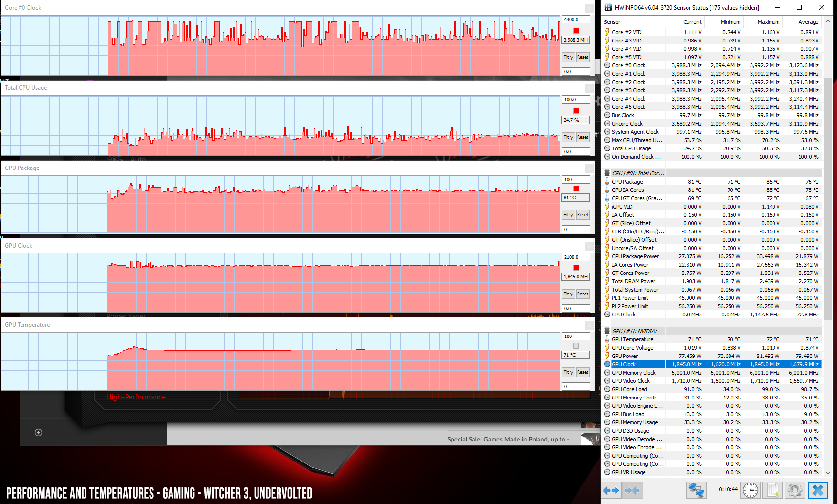Open sensor settings with the gear icon

click(795, 490)
